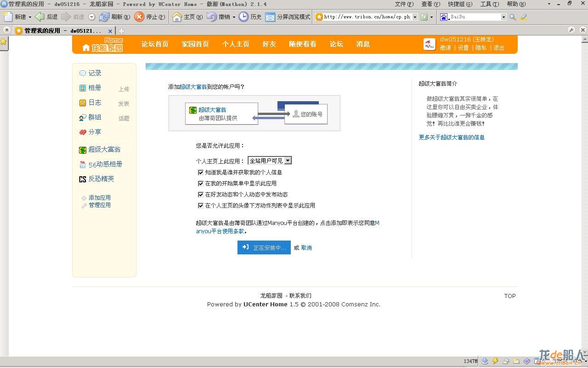Uncheck 在好友动态和个人动态中发布动态
Viewport: 588px width, 368px height.
point(201,195)
